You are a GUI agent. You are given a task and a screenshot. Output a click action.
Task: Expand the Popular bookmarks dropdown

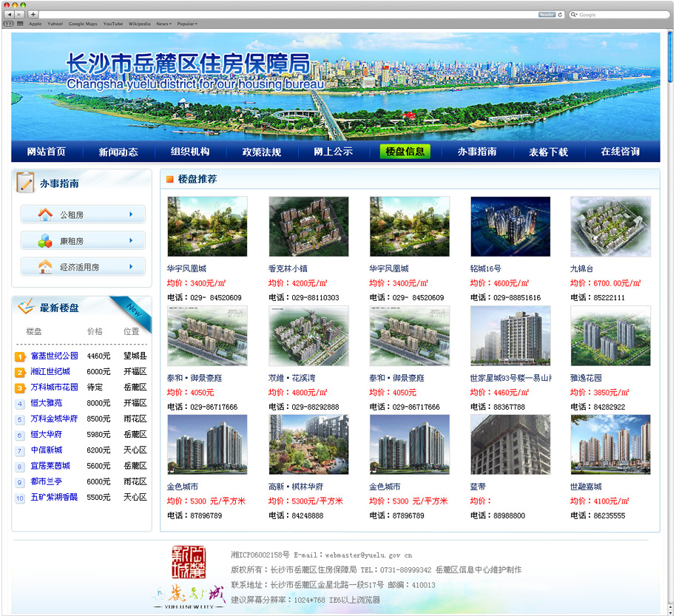coord(186,24)
